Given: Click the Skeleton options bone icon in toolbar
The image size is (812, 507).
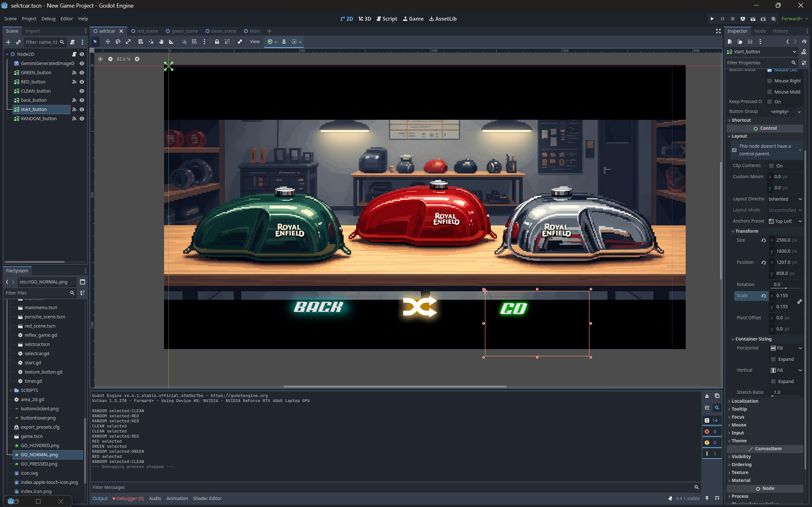Looking at the screenshot, I should [x=240, y=42].
